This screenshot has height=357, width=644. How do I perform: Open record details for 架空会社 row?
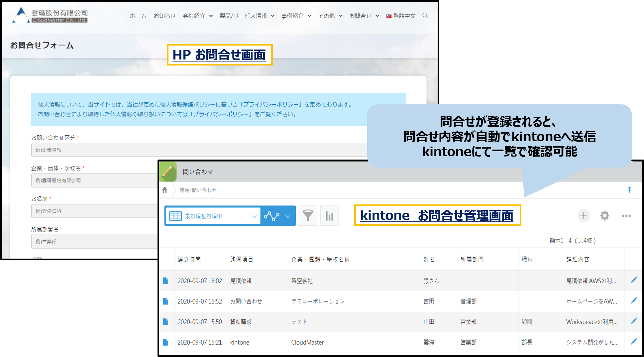tap(165, 281)
